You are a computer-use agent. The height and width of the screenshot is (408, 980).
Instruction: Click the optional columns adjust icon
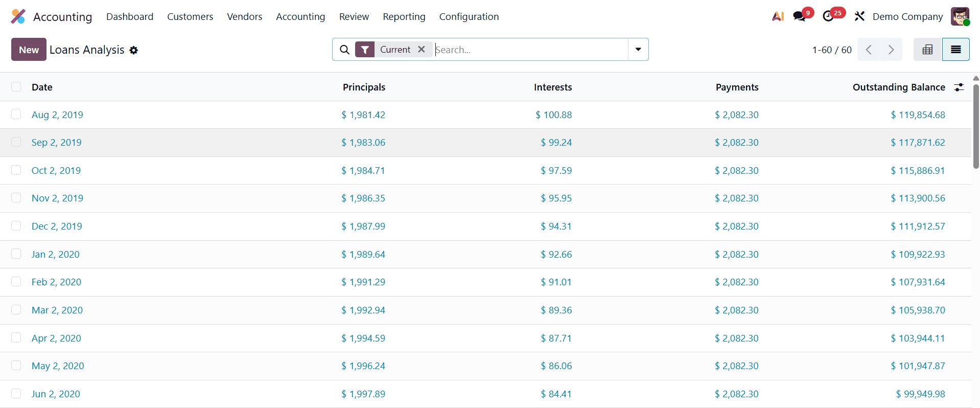pyautogui.click(x=959, y=87)
